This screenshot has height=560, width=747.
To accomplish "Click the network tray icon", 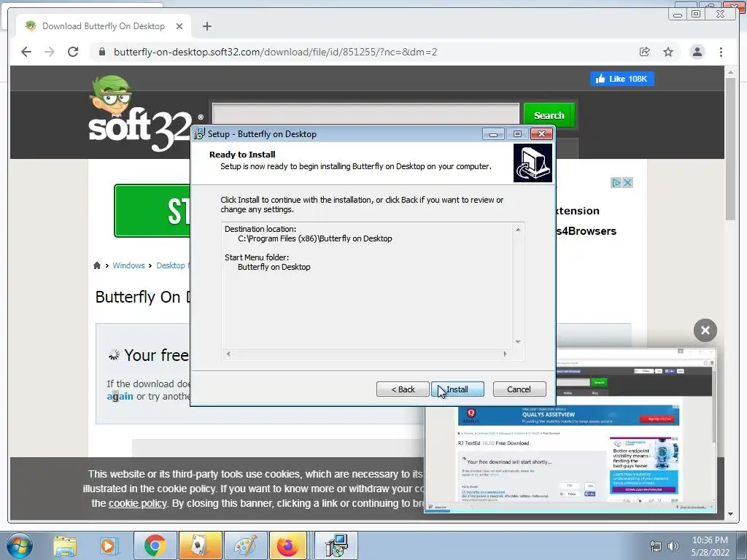I will tap(656, 545).
